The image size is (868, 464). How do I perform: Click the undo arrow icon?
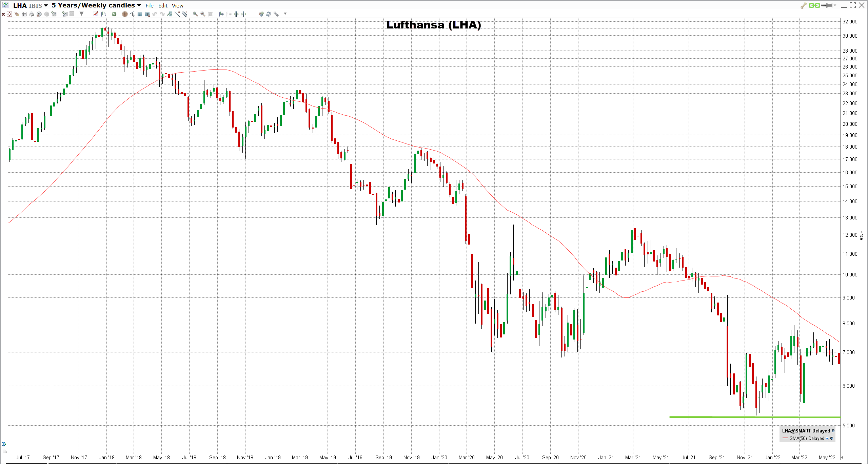pyautogui.click(x=155, y=14)
